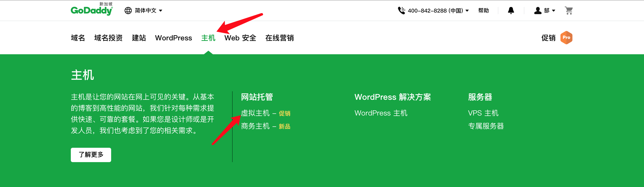Expand the 400-842-8288 (中国) phone dropdown

click(438, 11)
